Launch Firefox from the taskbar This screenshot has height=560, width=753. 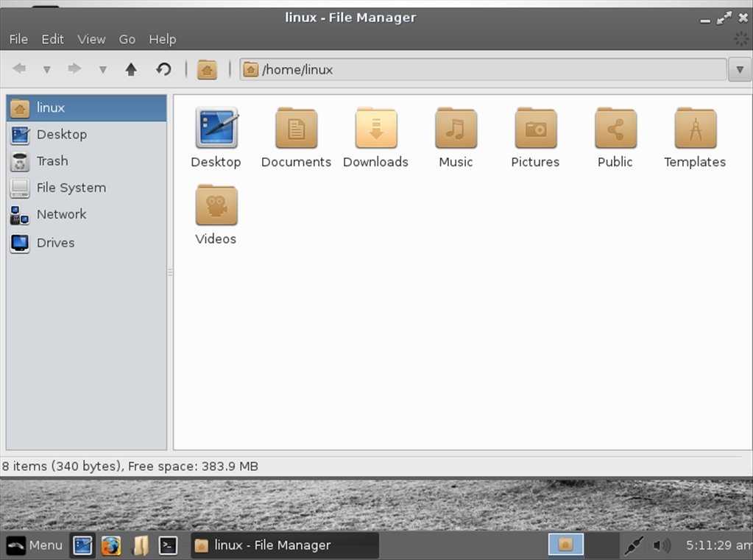point(111,545)
